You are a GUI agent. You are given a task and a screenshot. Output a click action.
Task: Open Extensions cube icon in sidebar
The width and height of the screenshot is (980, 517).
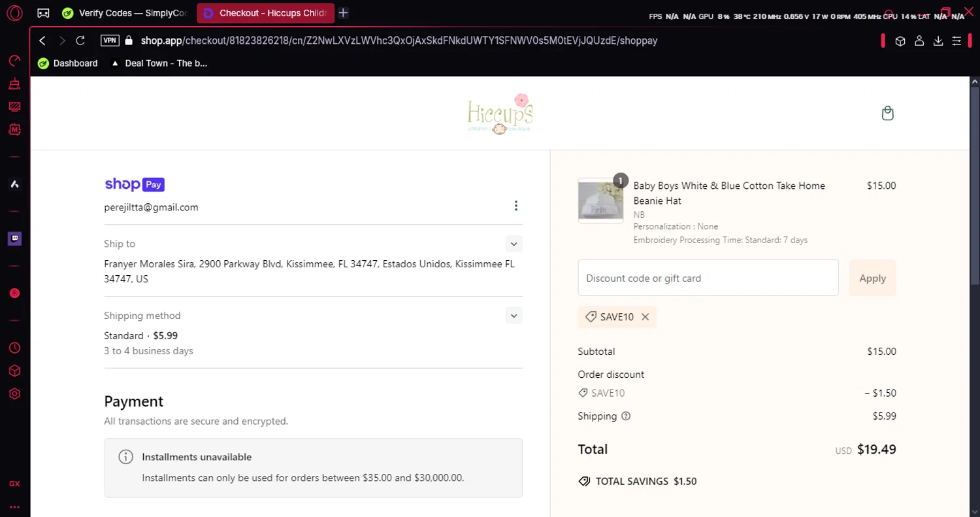click(14, 371)
